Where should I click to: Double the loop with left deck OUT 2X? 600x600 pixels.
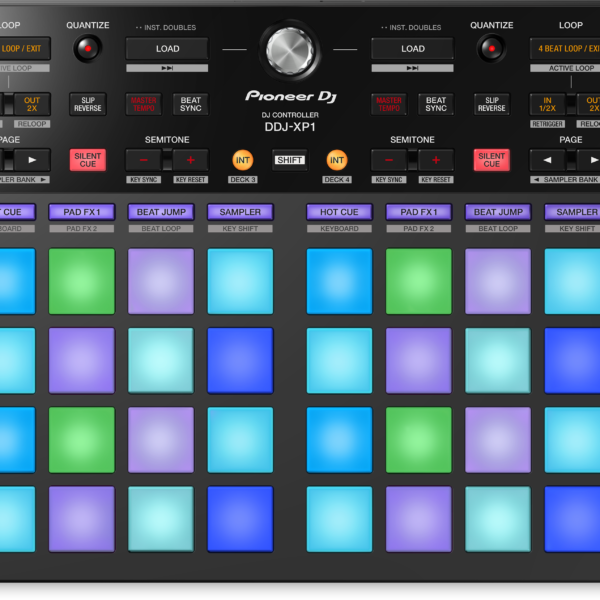click(x=32, y=104)
